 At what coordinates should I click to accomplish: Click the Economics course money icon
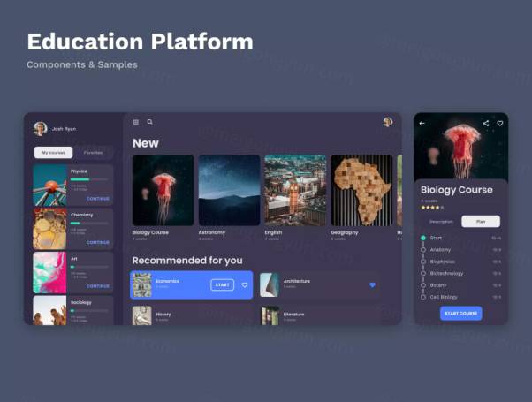(141, 284)
